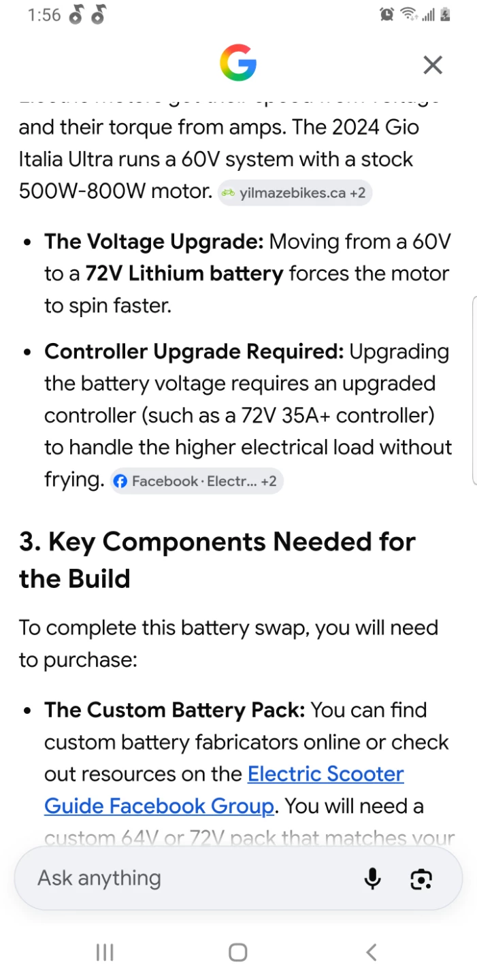Tap the Ask anything input field
477x980 pixels.
point(238,879)
